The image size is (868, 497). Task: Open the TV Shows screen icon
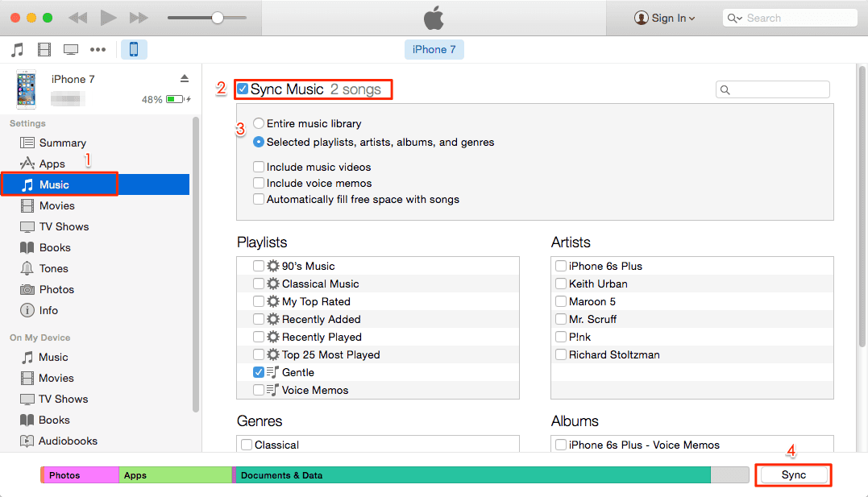[71, 49]
